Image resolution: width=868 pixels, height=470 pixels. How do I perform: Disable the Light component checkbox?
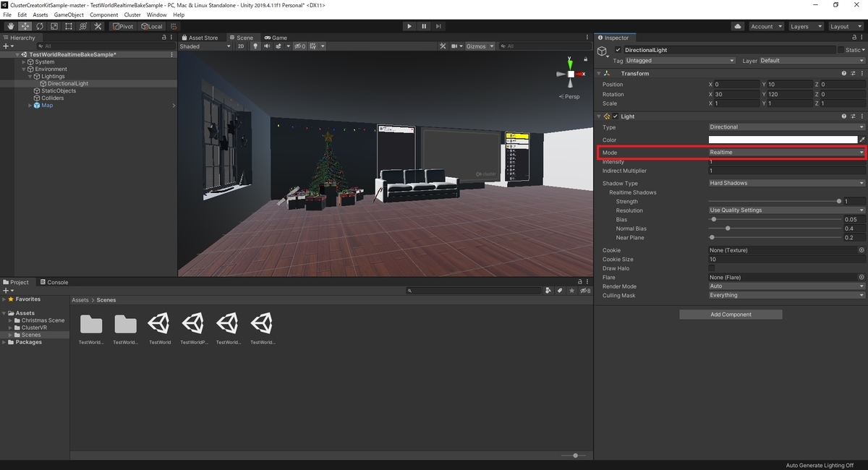(x=616, y=116)
